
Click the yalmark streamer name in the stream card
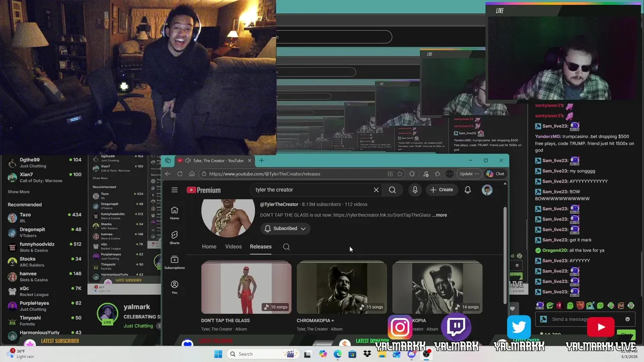(x=137, y=307)
